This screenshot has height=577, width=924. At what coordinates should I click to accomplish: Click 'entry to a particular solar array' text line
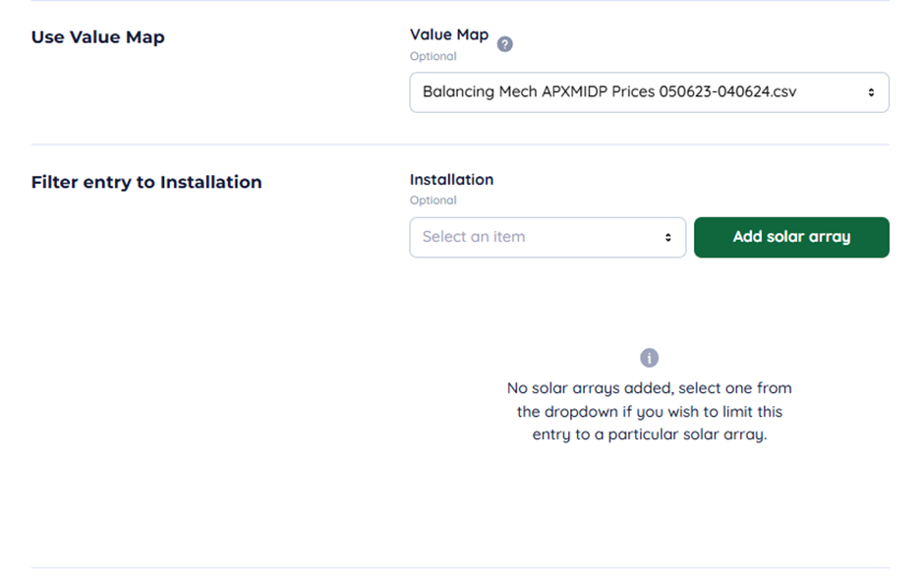(649, 434)
